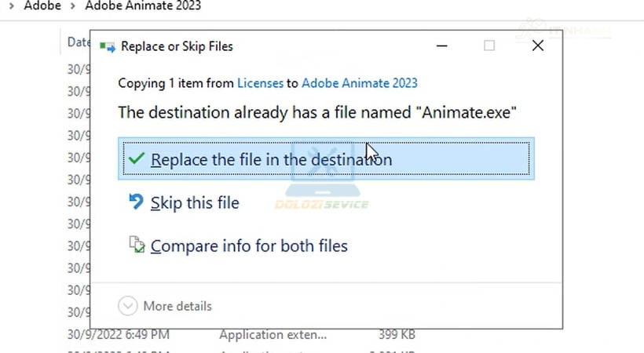Click the file copy icon in title bar
The width and height of the screenshot is (644, 353).
108,47
